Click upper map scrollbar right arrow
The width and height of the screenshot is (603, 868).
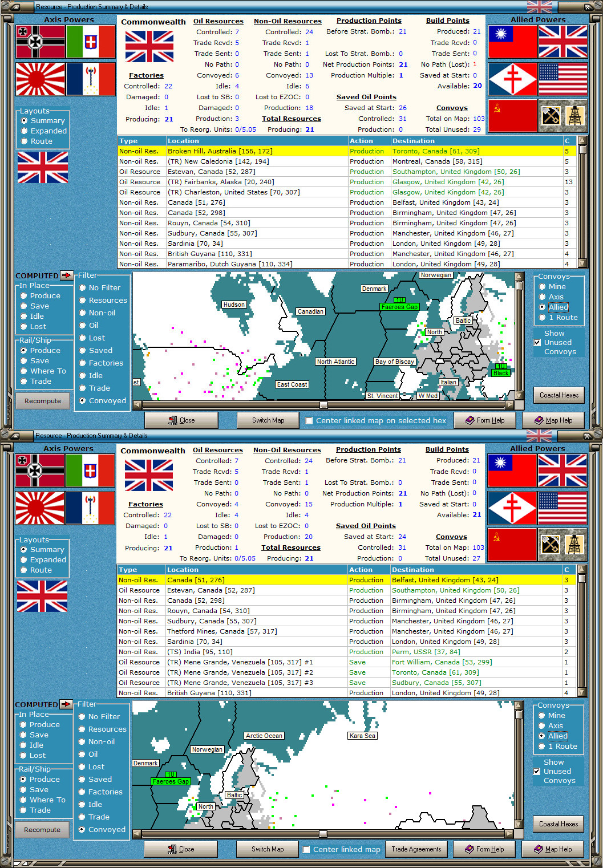tap(509, 405)
